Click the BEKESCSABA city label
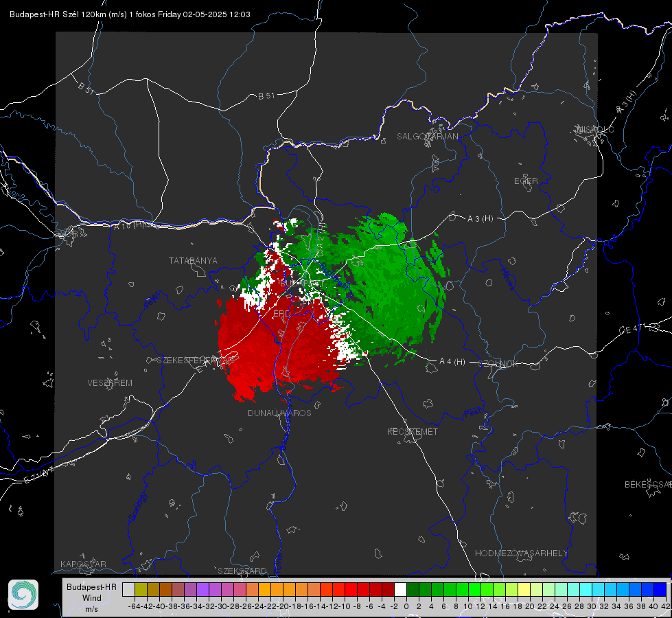The width and height of the screenshot is (672, 618). (x=648, y=485)
